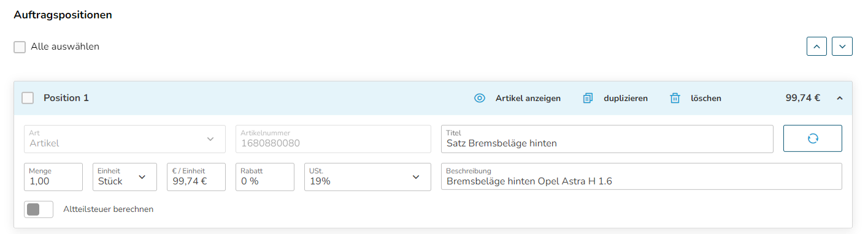
Task: Click the duplicate pages icon
Action: pyautogui.click(x=588, y=98)
